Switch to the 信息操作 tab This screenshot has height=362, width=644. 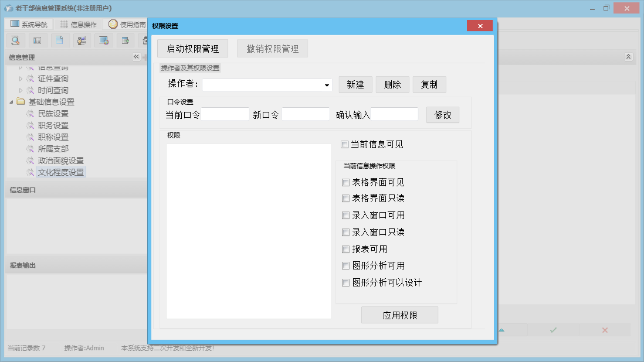pyautogui.click(x=79, y=24)
